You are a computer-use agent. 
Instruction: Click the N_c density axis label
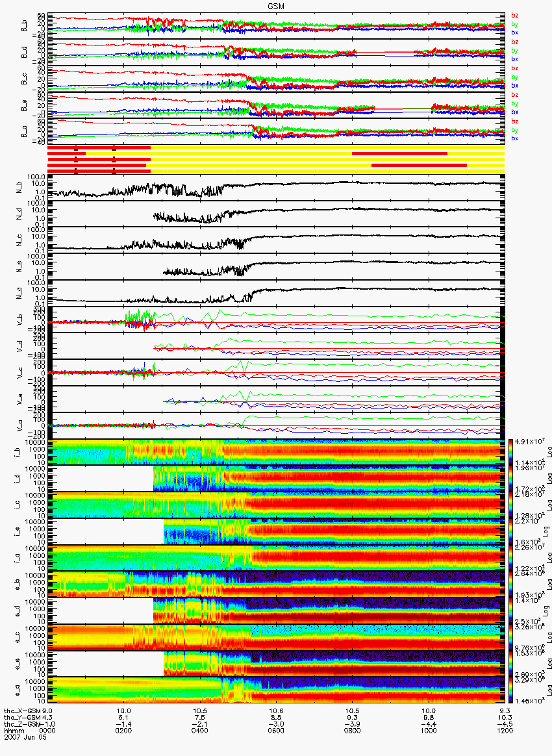(x=20, y=240)
